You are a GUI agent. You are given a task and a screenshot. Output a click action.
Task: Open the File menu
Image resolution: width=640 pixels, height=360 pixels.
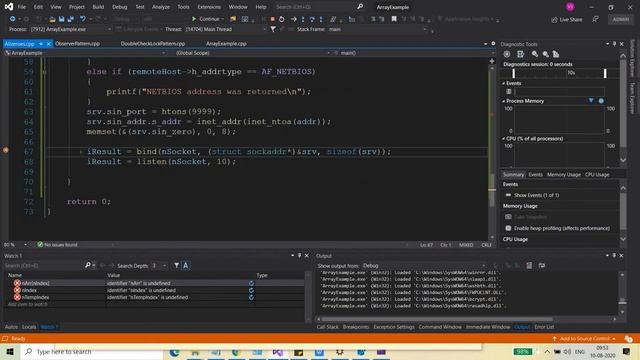22,7
